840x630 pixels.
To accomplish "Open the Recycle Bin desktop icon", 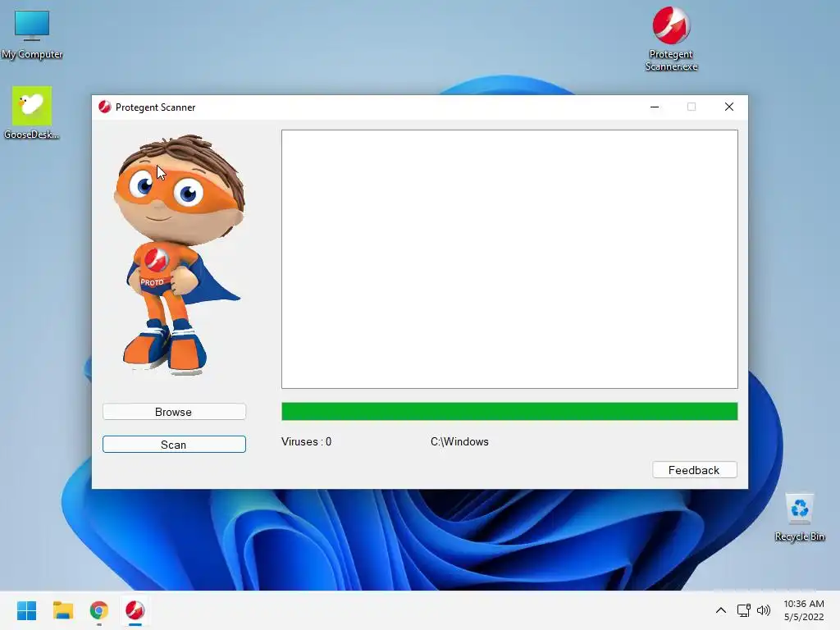I will coord(799,517).
